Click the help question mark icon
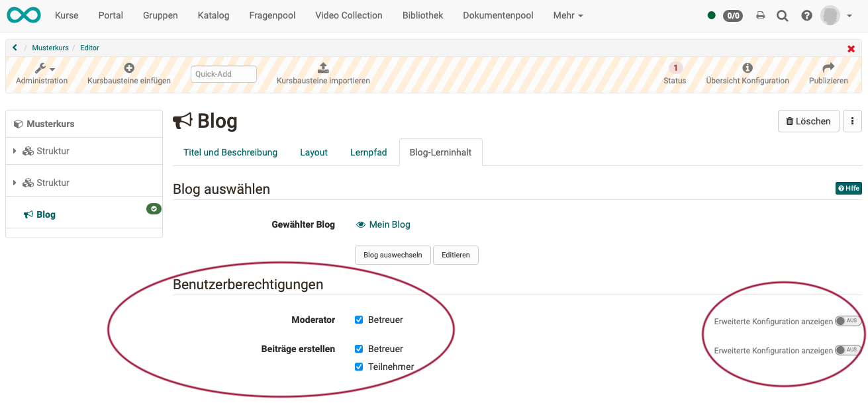Image resolution: width=868 pixels, height=407 pixels. click(x=806, y=15)
